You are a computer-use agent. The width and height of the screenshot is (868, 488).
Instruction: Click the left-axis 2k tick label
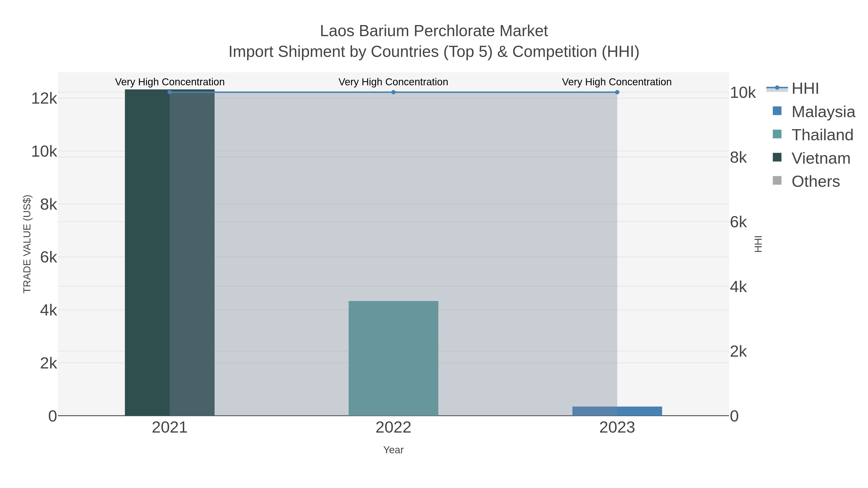click(49, 363)
